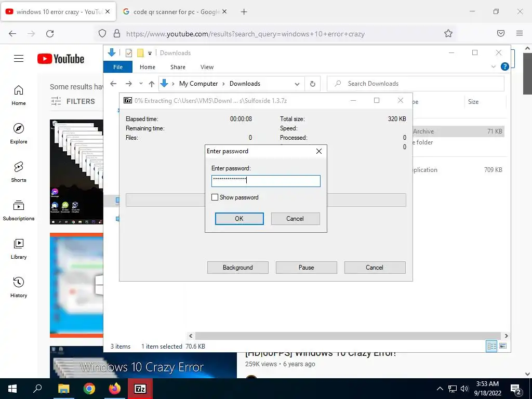Confirm the password with OK
Viewport: 532px width, 399px height.
point(239,219)
